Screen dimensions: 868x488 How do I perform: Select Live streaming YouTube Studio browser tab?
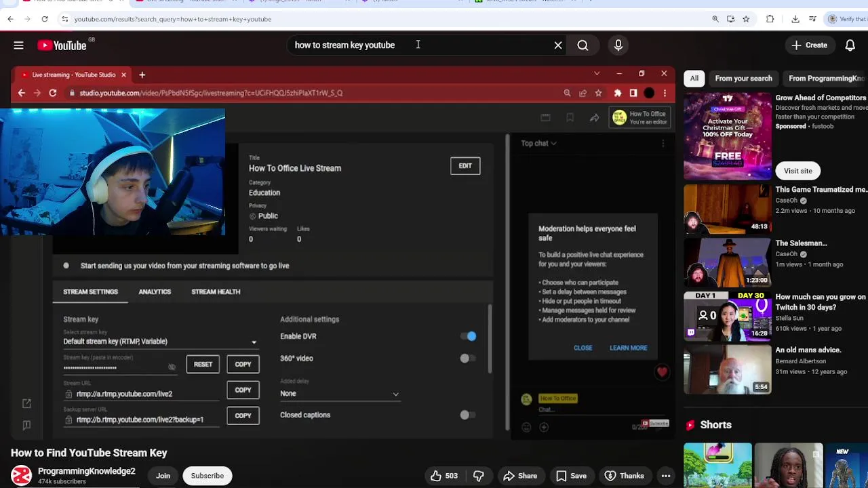click(73, 75)
